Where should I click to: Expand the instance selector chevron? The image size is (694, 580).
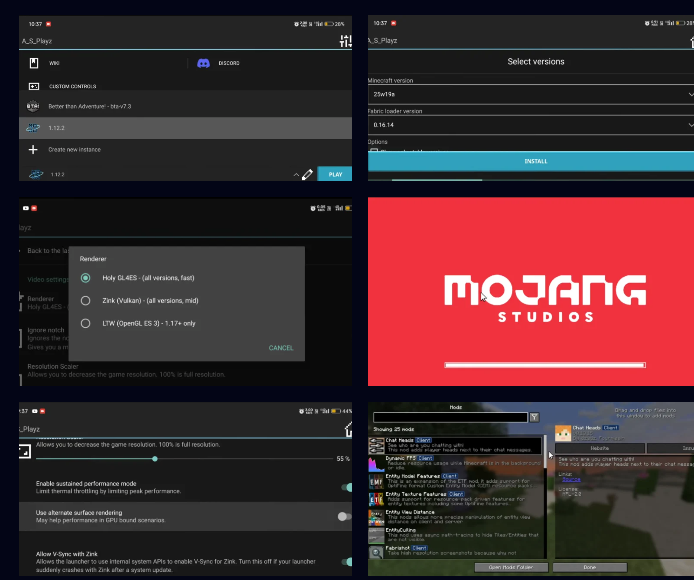295,175
